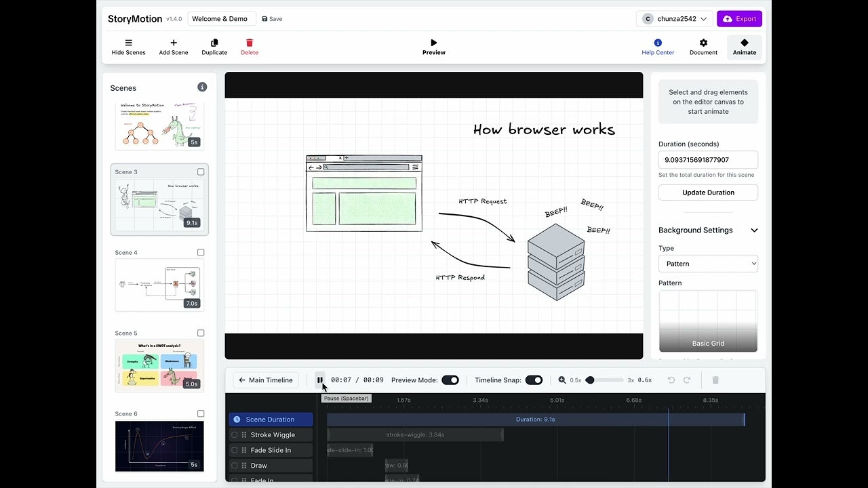Click the Hide Scenes hamburger icon
Image resolution: width=868 pixels, height=488 pixels.
point(128,43)
